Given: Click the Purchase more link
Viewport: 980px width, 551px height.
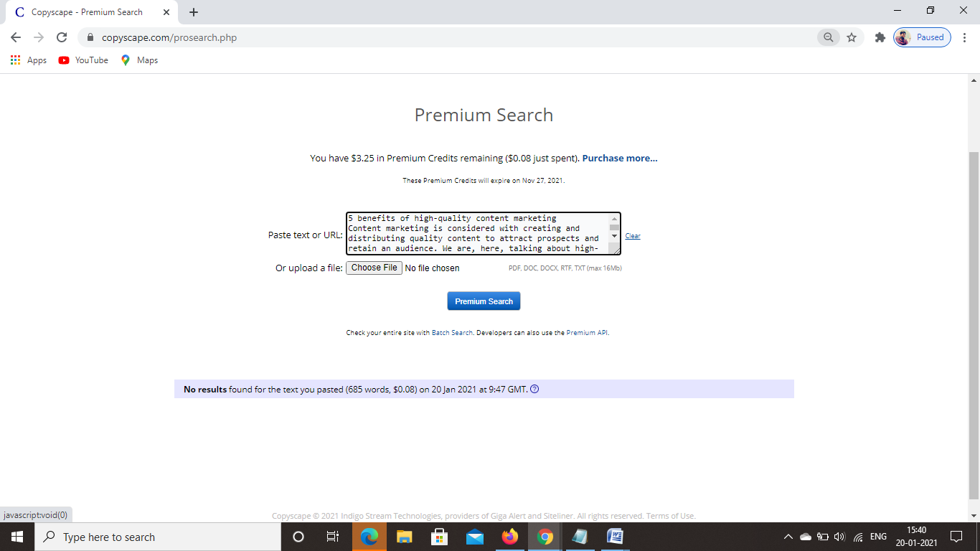Looking at the screenshot, I should click(620, 158).
